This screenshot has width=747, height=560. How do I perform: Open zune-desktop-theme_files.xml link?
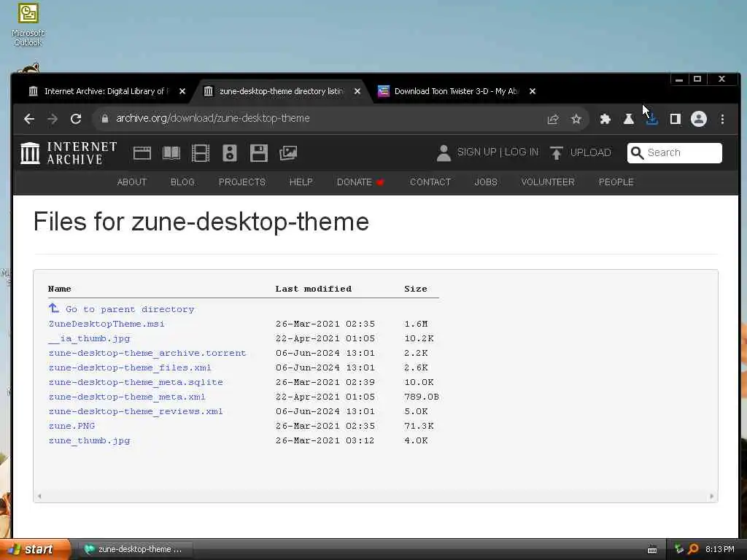click(130, 367)
